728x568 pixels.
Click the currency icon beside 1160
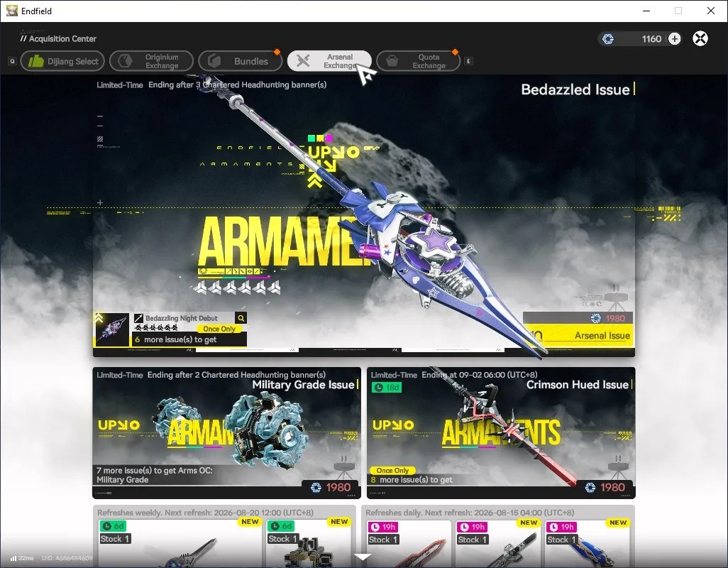pyautogui.click(x=608, y=39)
